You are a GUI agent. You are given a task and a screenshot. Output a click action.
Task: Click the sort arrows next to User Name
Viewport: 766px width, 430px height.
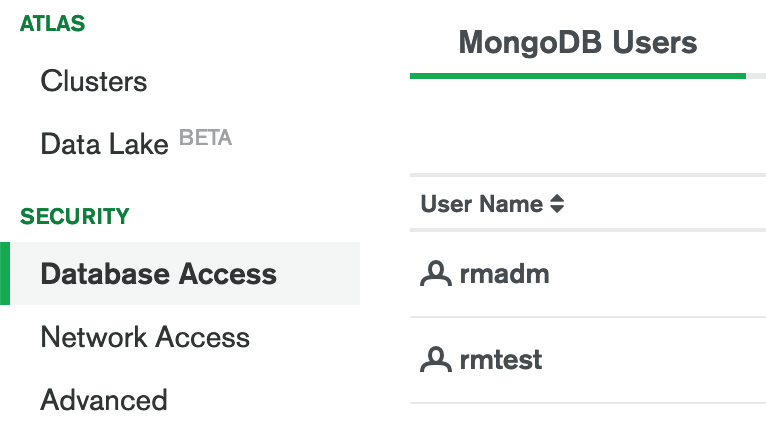tap(557, 204)
